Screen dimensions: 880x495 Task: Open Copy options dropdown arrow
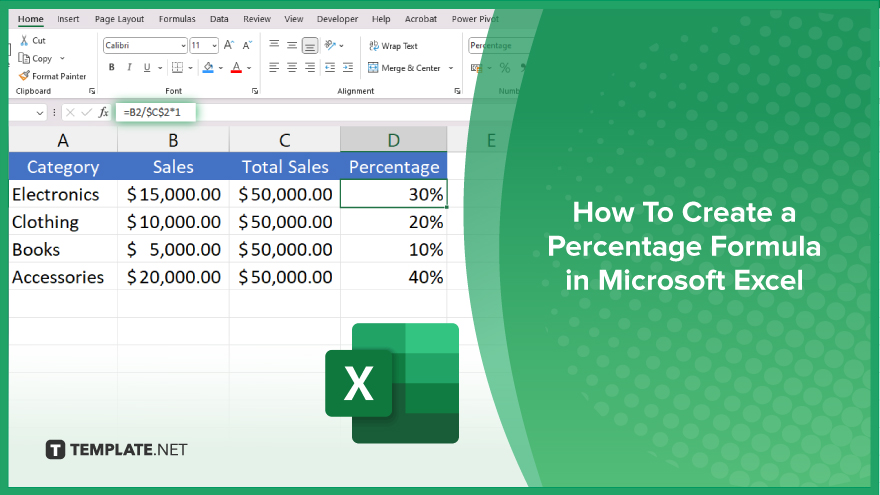62,58
